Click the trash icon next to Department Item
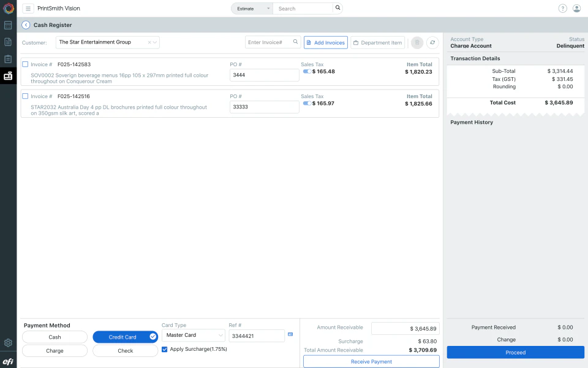Image resolution: width=588 pixels, height=368 pixels. click(417, 42)
